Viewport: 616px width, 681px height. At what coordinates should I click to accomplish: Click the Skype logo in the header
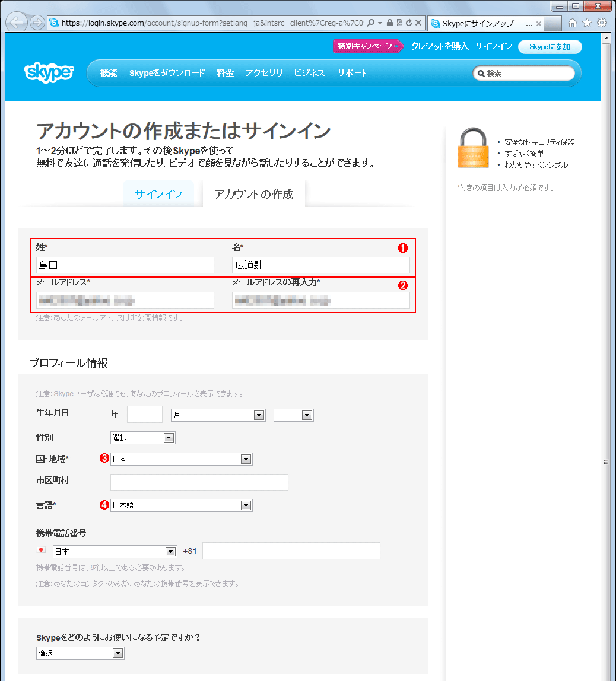pos(49,72)
